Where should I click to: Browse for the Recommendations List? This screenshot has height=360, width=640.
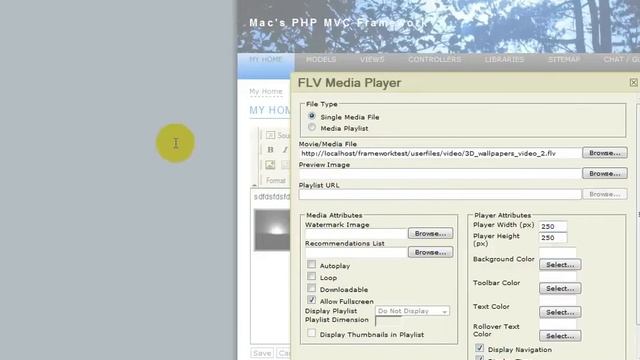click(430, 252)
